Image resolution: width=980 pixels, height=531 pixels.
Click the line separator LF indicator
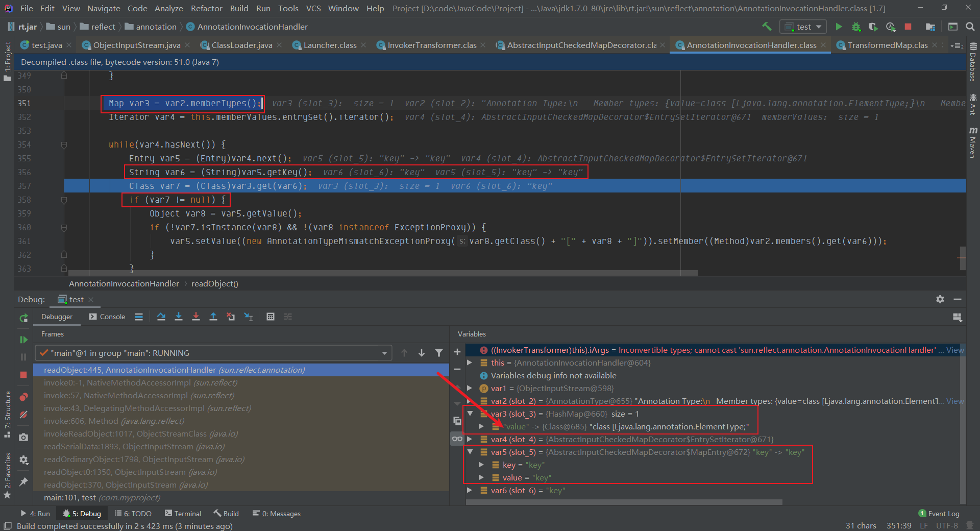[923, 525]
